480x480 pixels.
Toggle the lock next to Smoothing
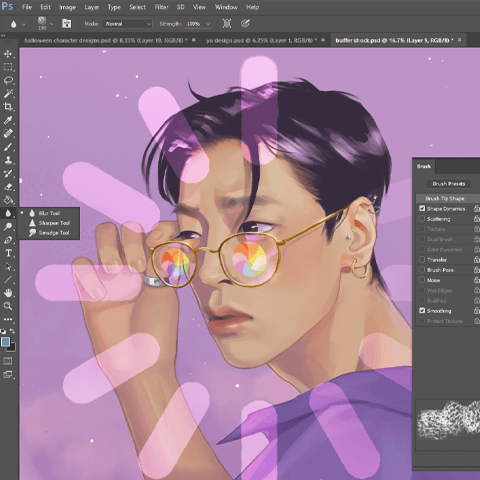pyautogui.click(x=477, y=311)
